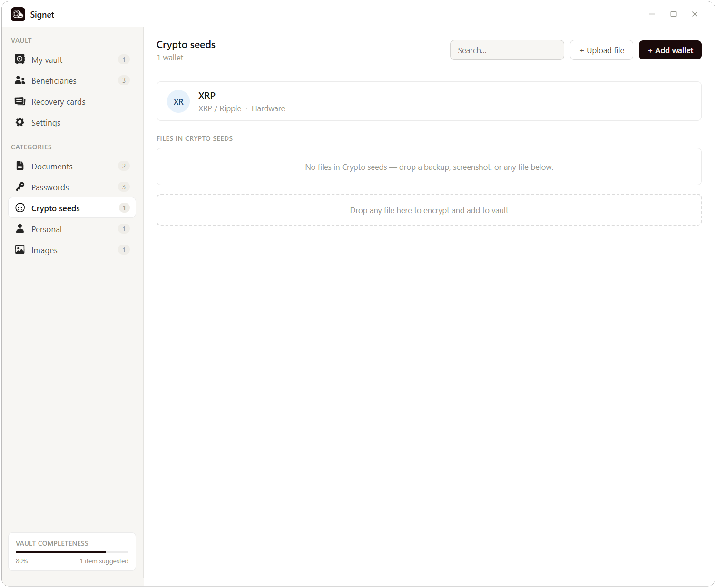Click the Documents file icon
The height and width of the screenshot is (588, 717).
coord(20,166)
